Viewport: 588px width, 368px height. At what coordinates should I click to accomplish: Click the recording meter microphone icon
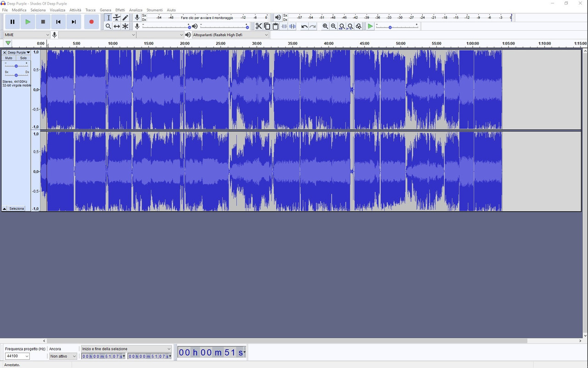[x=137, y=17]
